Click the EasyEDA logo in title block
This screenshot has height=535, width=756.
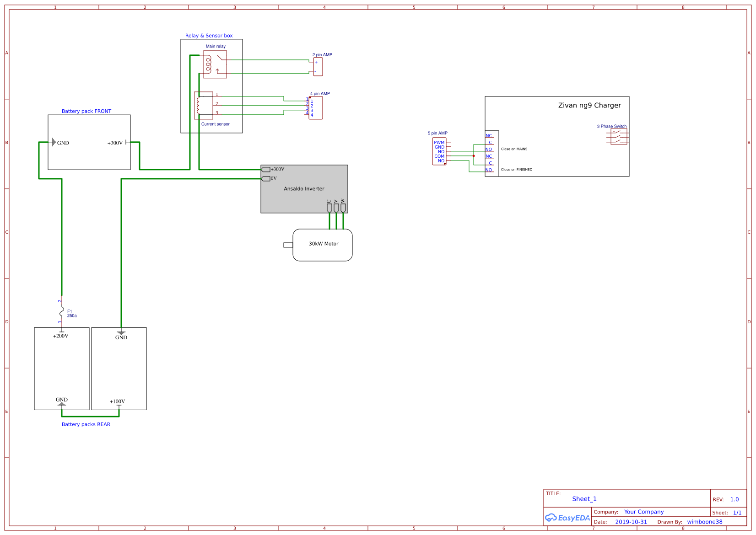click(x=567, y=518)
